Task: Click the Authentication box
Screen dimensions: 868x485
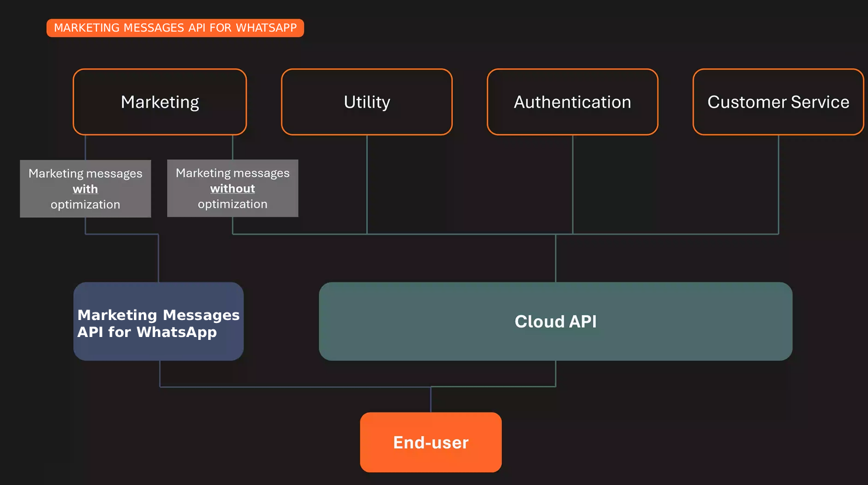Action: click(x=572, y=102)
